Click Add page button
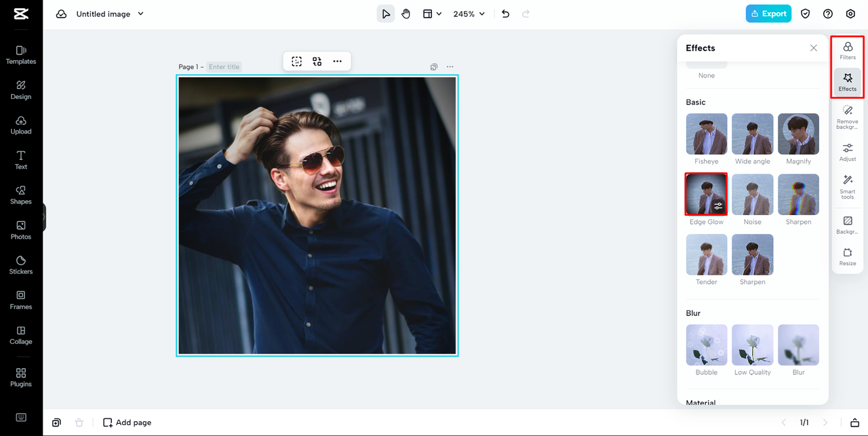868x436 pixels. click(x=127, y=422)
